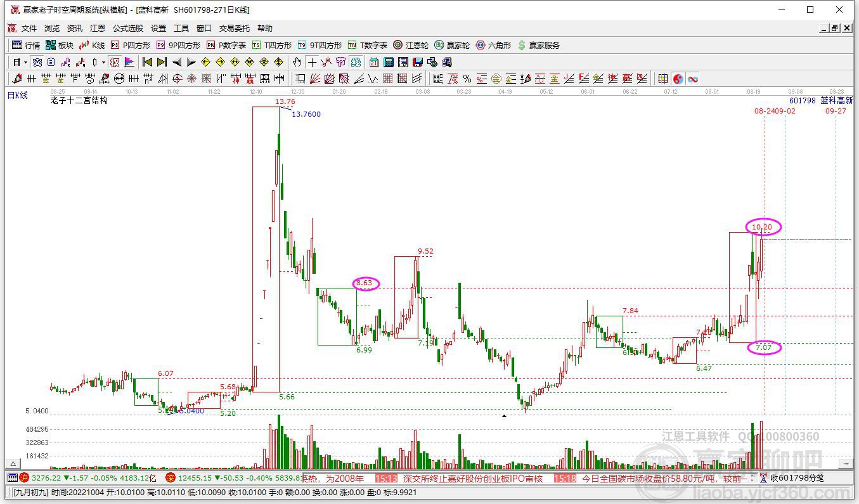The height and width of the screenshot is (504, 859).
Task: Toggle the 老子十二宫 structure overlay icon
Action: coord(116,62)
